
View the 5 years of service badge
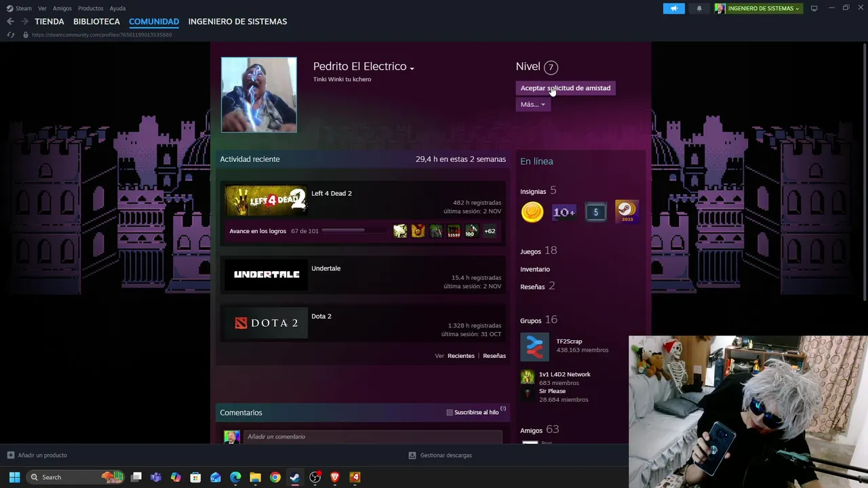pos(595,212)
